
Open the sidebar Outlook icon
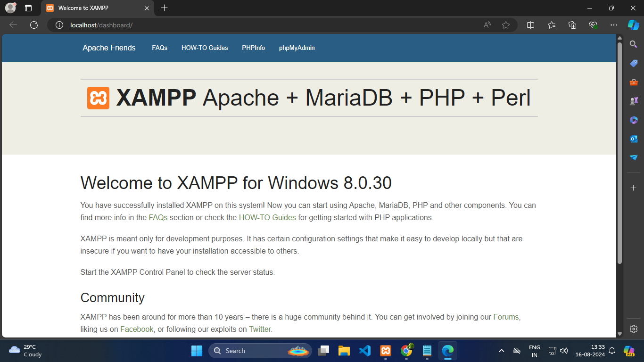click(x=634, y=139)
